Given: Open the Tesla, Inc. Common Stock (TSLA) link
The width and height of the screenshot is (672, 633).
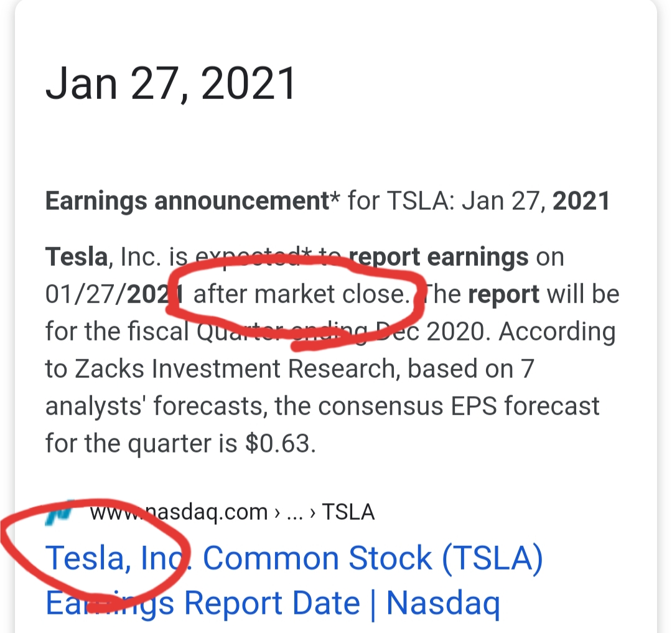Looking at the screenshot, I should click(x=294, y=558).
